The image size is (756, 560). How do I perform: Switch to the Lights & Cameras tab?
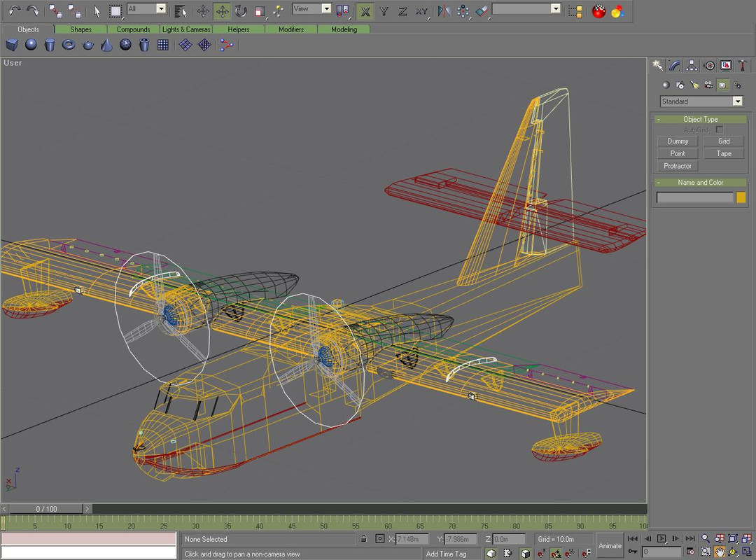tap(186, 29)
